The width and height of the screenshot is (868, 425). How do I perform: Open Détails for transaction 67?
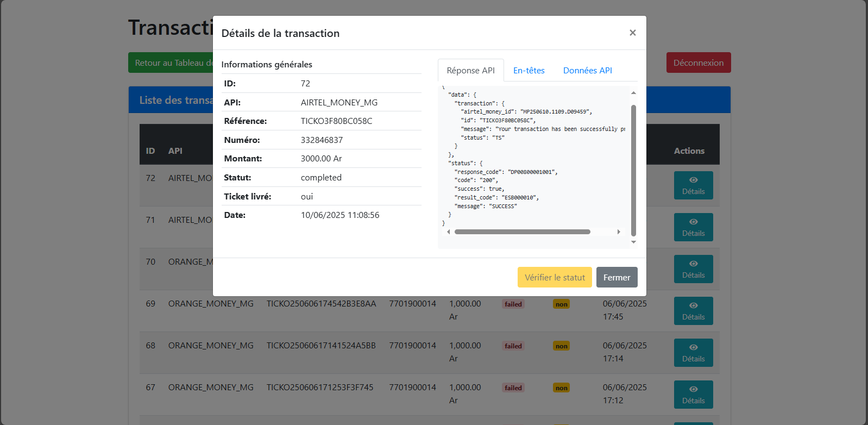tap(693, 395)
